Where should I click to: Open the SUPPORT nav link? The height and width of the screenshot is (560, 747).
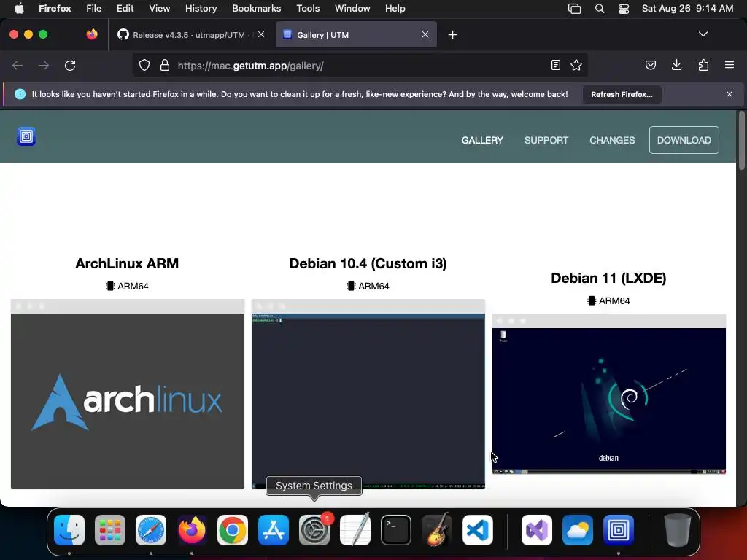(546, 140)
